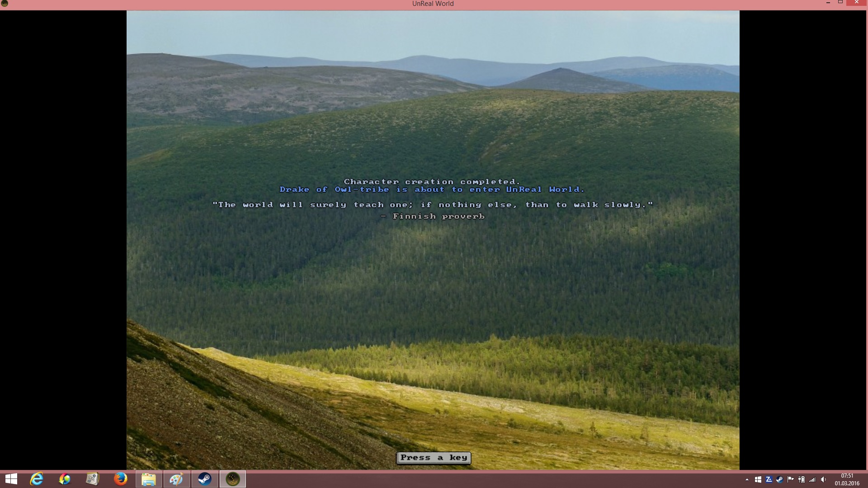Open File Explorer from the taskbar
The width and height of the screenshot is (868, 488).
point(149,479)
